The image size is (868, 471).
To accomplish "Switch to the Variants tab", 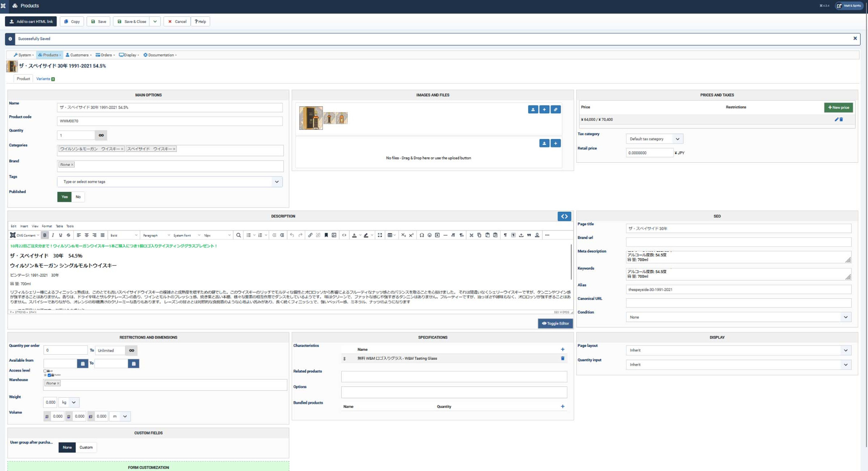I will tap(45, 79).
